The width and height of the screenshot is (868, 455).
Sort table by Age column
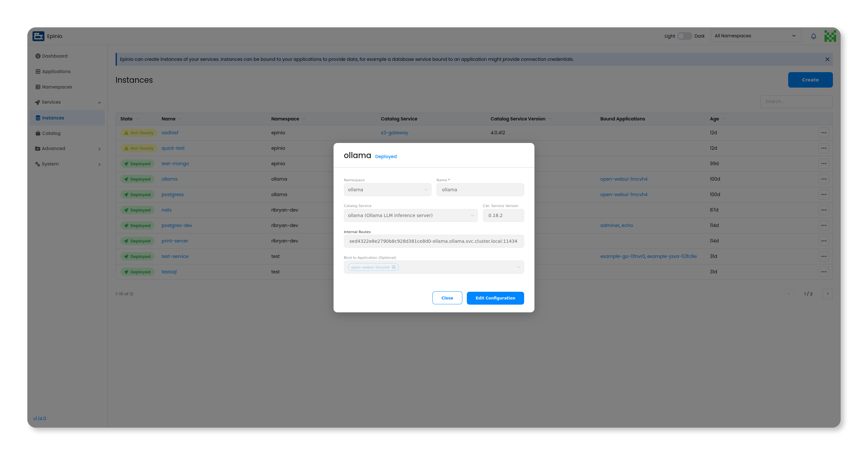717,118
